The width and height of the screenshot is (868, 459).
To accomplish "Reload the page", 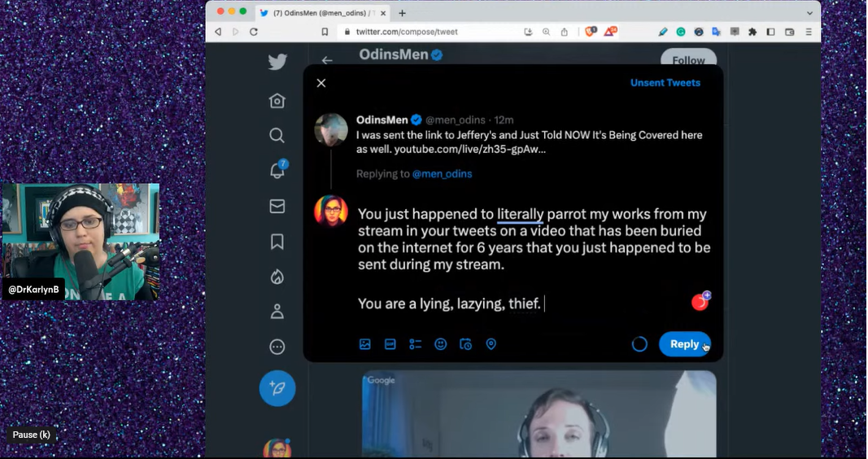I will coord(254,32).
